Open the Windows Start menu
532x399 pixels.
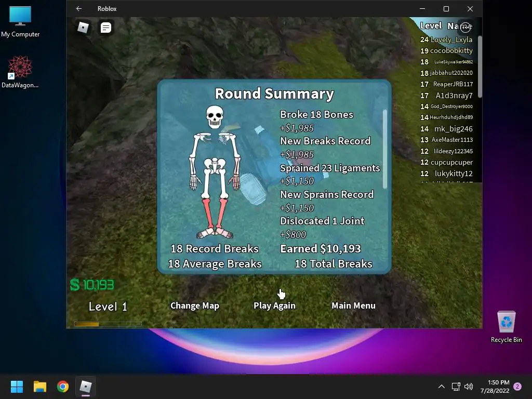17,387
